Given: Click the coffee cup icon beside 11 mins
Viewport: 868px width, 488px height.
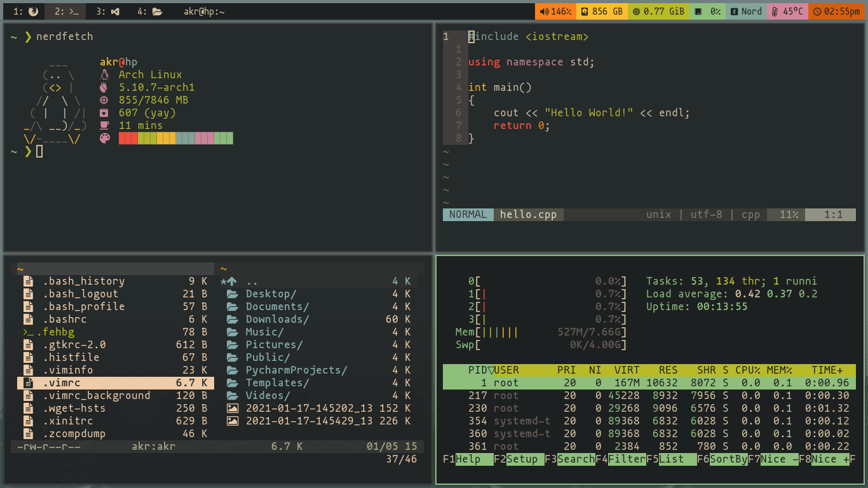Looking at the screenshot, I should (x=105, y=125).
